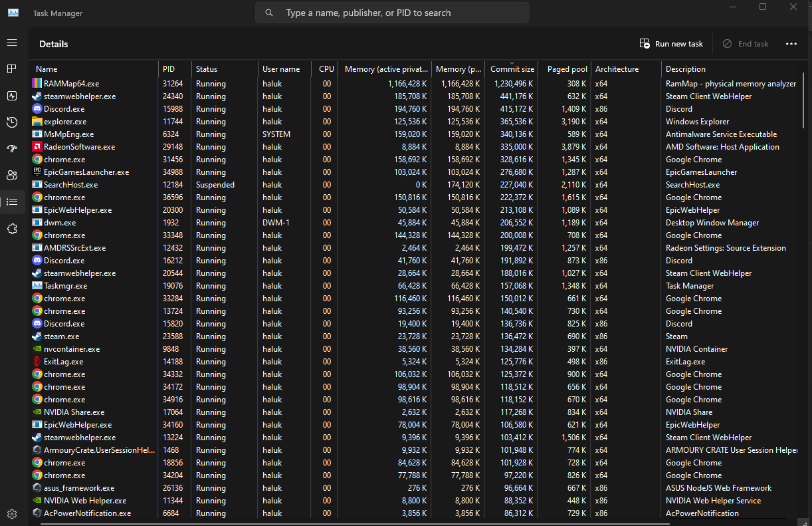The height and width of the screenshot is (526, 812).
Task: Sort by Architecture column header
Action: (626, 69)
